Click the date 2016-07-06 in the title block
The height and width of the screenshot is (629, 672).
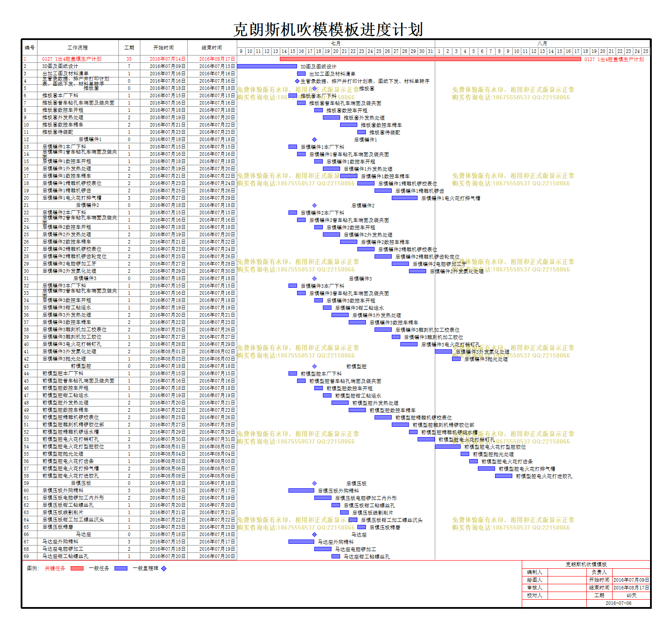point(618,603)
